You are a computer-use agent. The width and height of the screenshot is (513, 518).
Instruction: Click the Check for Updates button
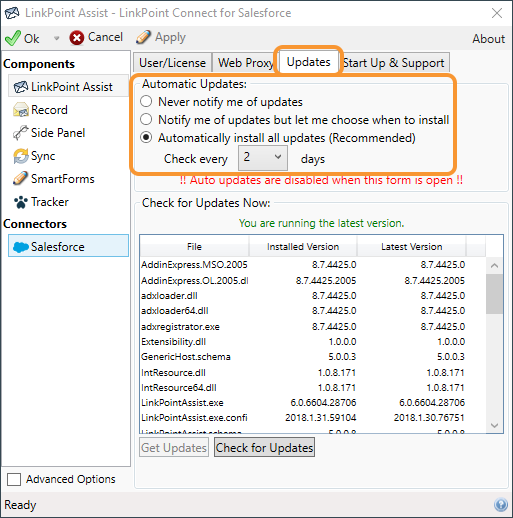pos(264,448)
